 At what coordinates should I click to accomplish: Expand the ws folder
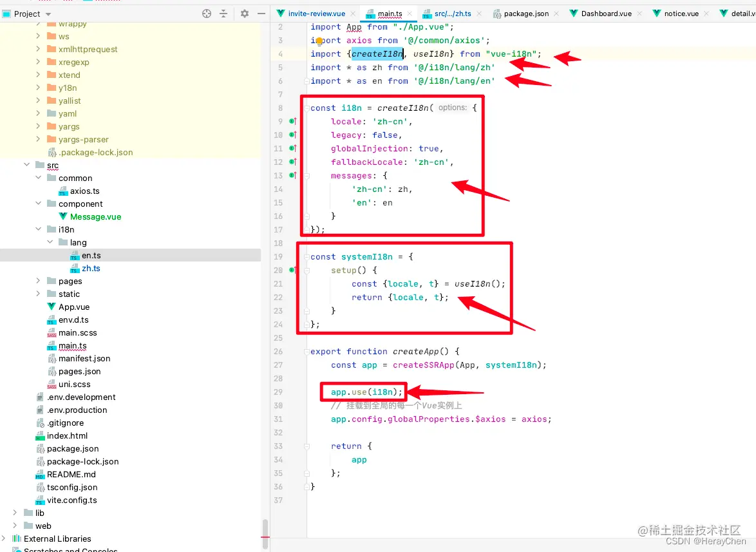pos(38,35)
